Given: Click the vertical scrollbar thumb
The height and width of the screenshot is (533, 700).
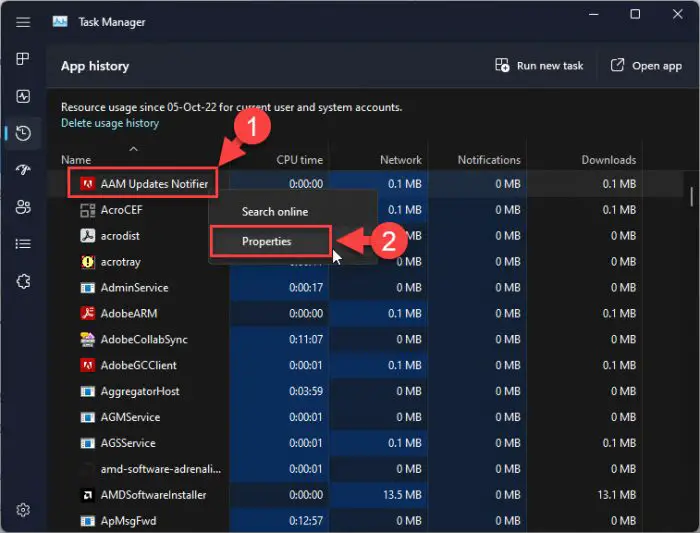Looking at the screenshot, I should click(x=691, y=196).
